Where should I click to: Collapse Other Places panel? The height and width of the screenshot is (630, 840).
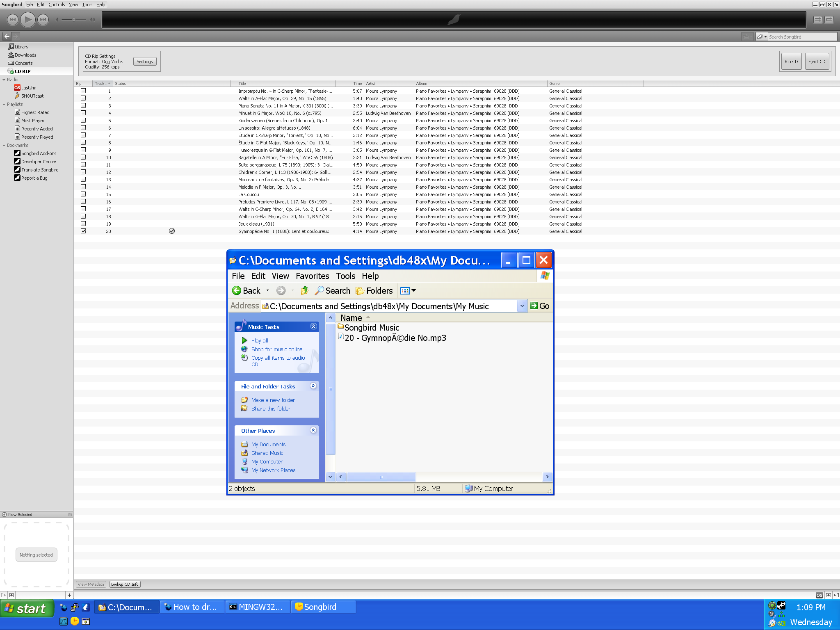[x=313, y=430]
